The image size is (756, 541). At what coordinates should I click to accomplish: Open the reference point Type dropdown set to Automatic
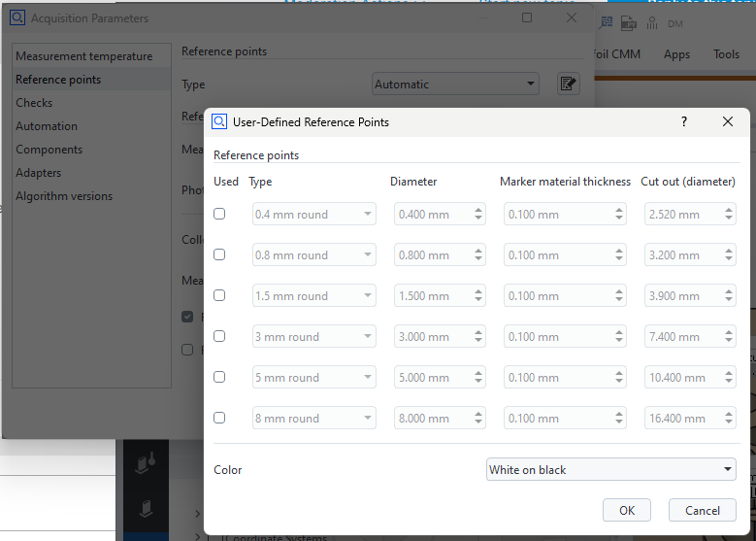[455, 85]
